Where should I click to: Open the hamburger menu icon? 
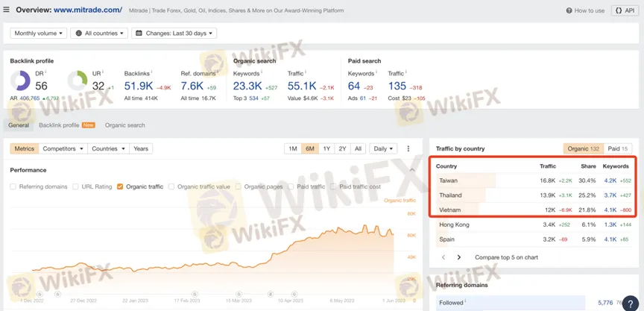click(x=6, y=10)
